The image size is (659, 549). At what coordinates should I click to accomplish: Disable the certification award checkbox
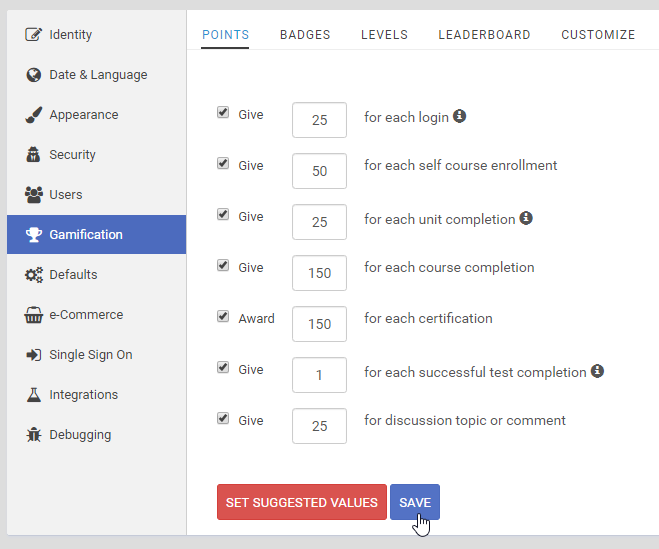[x=223, y=316]
